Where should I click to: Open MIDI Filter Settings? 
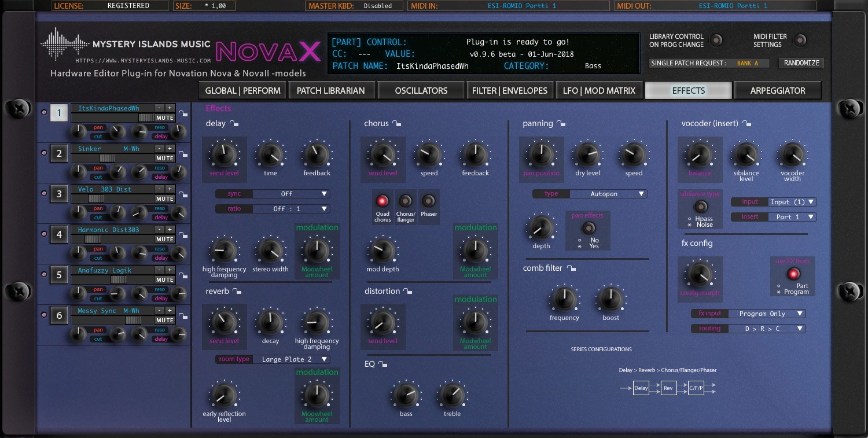click(x=801, y=40)
